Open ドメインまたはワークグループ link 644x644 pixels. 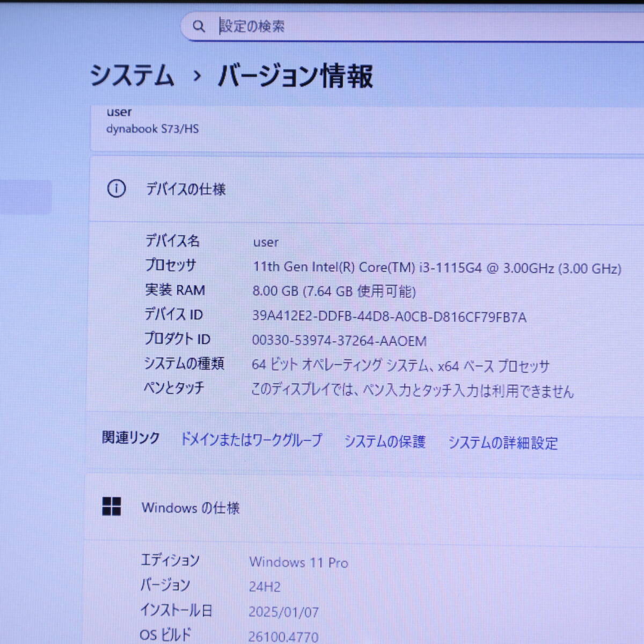point(251,440)
